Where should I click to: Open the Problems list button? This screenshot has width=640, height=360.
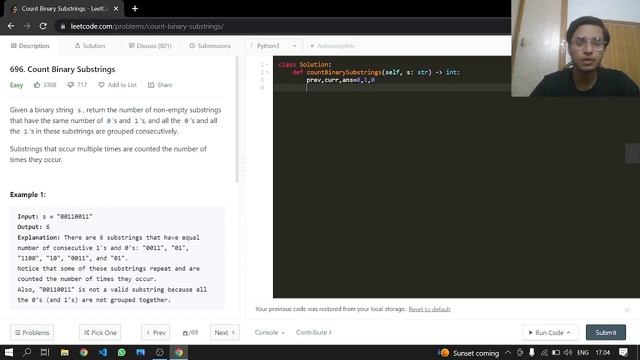[x=32, y=333]
